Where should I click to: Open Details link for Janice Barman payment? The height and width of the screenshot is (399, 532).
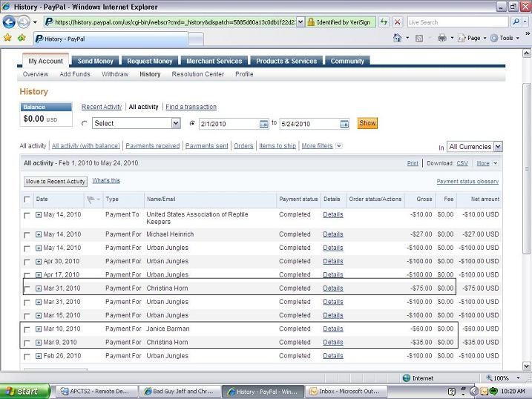(333, 329)
